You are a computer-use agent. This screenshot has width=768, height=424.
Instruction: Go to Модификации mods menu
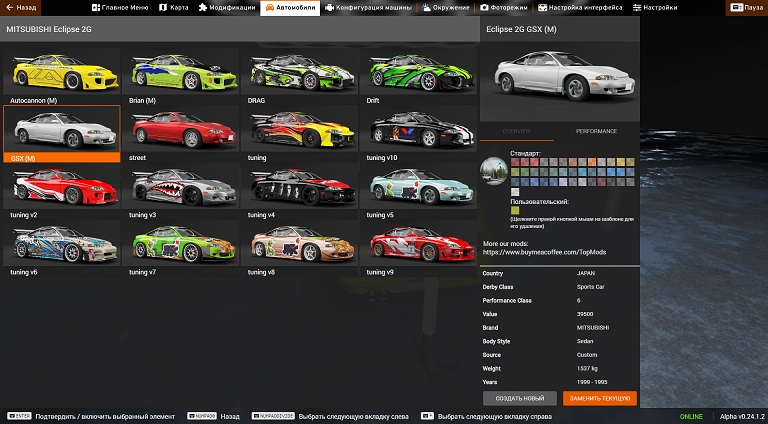coord(226,7)
